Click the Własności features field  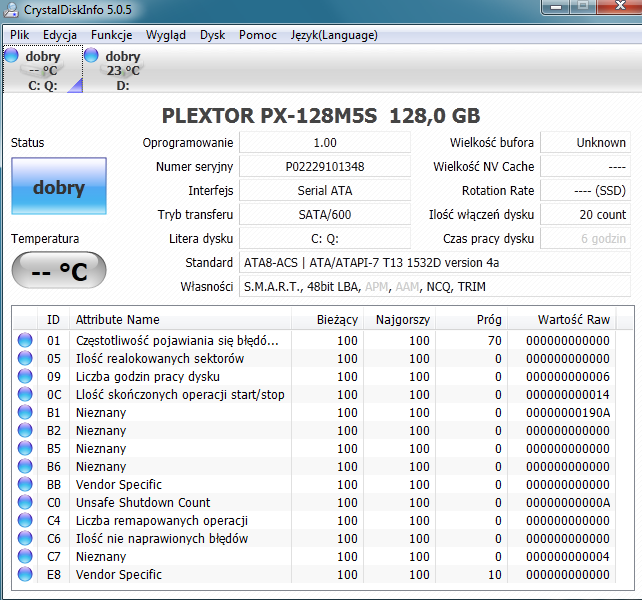(435, 286)
